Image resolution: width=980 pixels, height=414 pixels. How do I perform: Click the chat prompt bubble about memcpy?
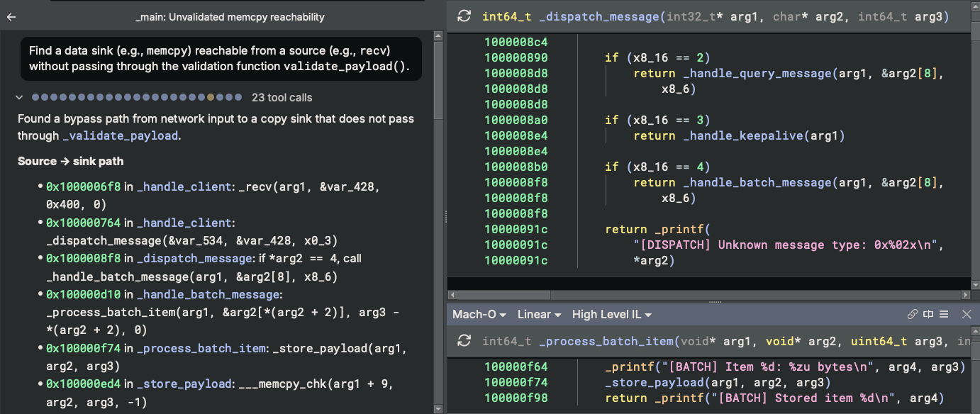click(x=221, y=59)
